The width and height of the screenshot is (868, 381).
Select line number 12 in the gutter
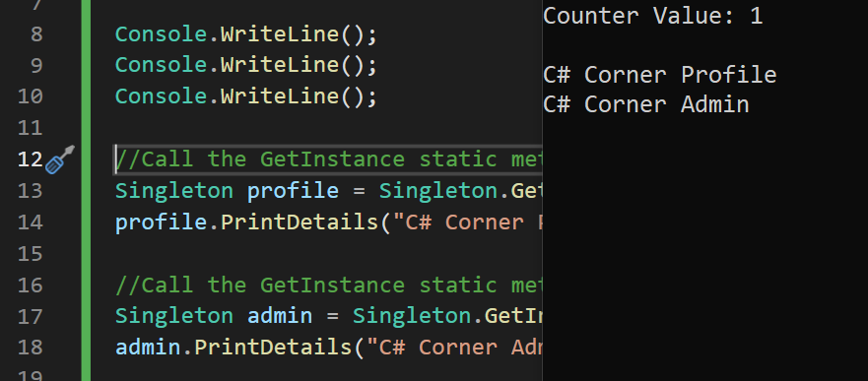30,159
